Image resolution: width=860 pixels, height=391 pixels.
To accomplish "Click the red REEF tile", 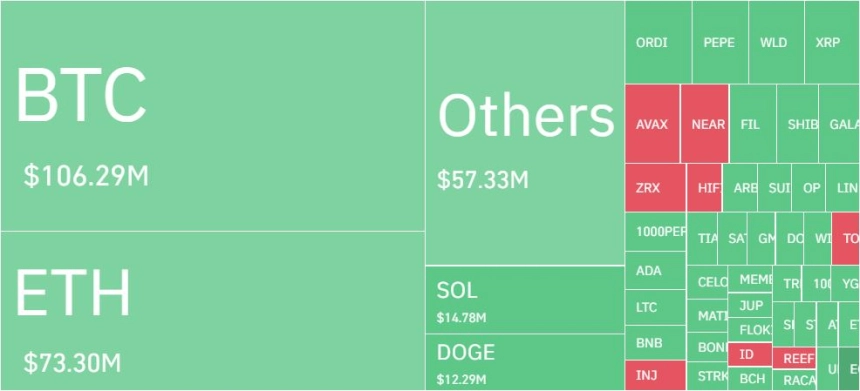I will (794, 358).
